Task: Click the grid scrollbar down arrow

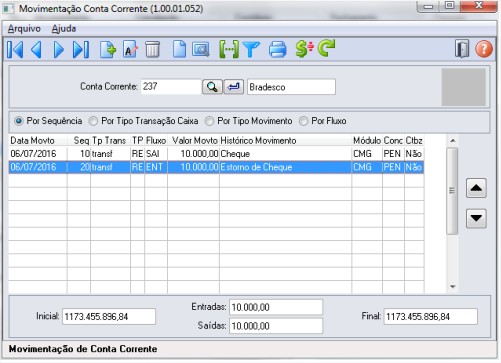Action: pyautogui.click(x=452, y=286)
